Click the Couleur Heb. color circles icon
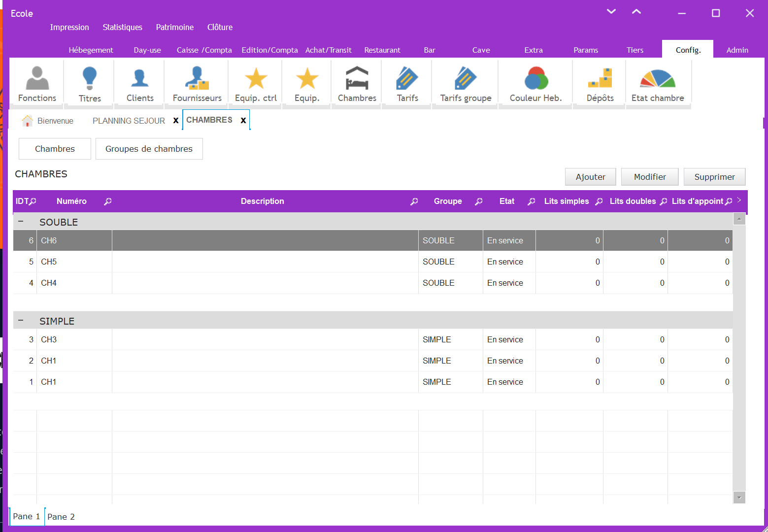 coord(535,84)
